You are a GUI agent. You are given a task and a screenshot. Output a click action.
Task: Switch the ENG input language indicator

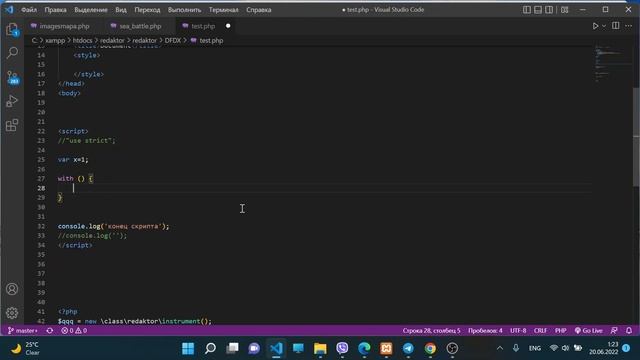(535, 348)
